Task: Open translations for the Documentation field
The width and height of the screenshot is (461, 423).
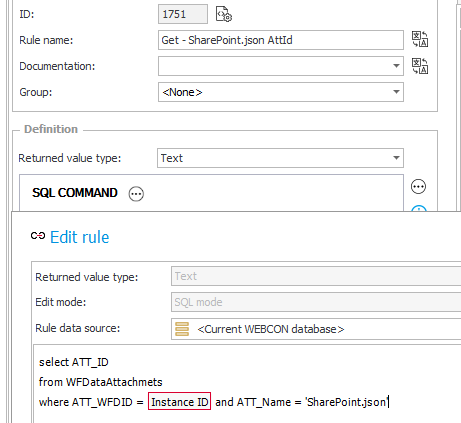Action: (420, 66)
